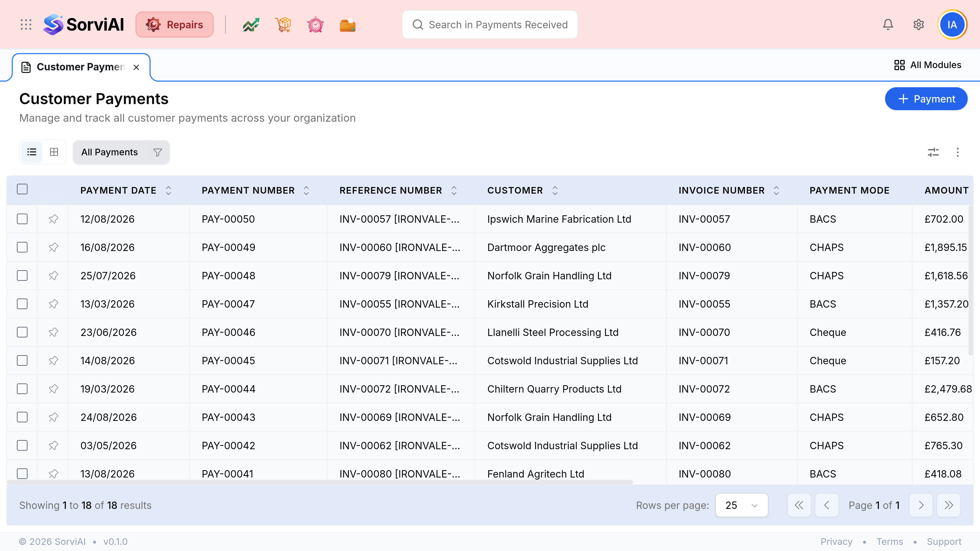Click customer Ipswich Marine Fabrication Ltd
The width and height of the screenshot is (980, 551).
click(x=559, y=219)
